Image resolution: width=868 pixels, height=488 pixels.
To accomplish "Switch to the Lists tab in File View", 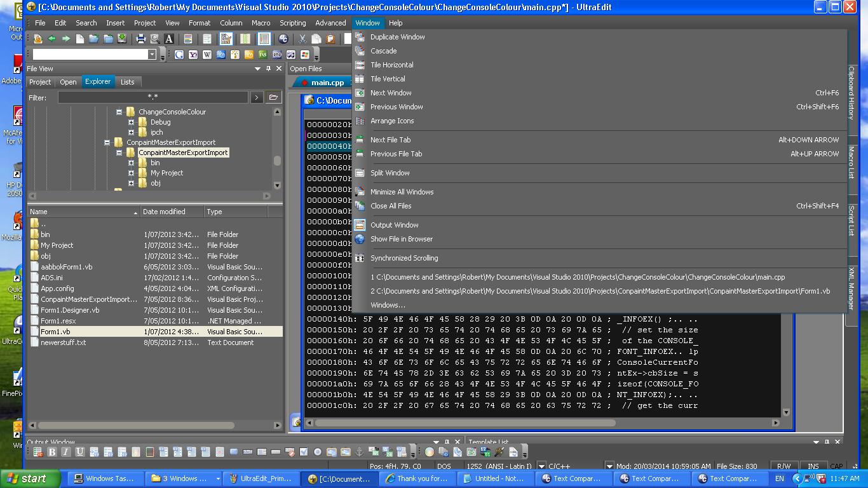I will click(128, 82).
